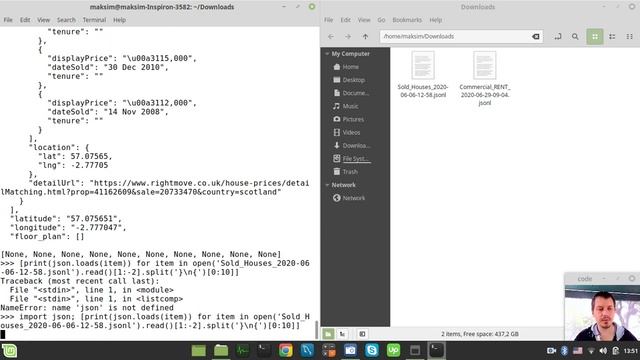Open the Downloads window Edit menu
The width and height of the screenshot is (640, 360).
(x=346, y=20)
